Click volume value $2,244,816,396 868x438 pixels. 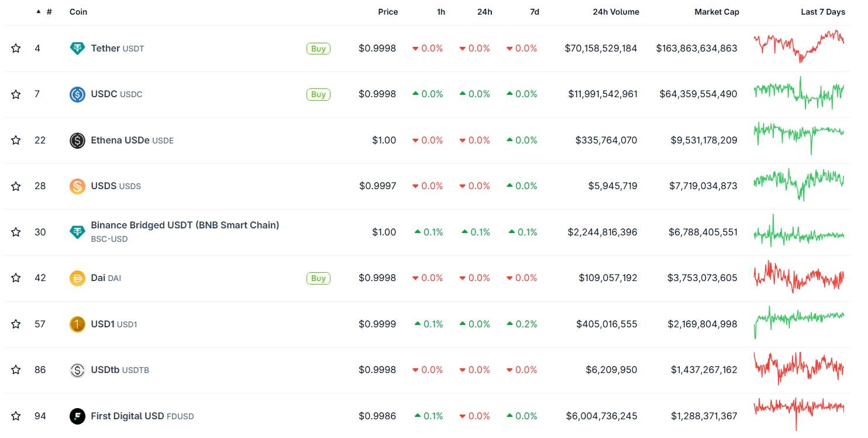tap(602, 232)
